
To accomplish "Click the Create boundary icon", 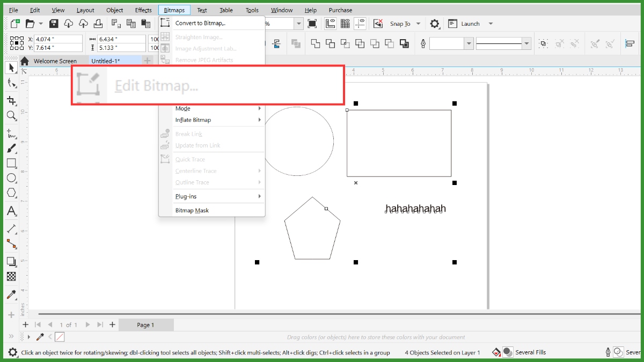I will tap(404, 43).
